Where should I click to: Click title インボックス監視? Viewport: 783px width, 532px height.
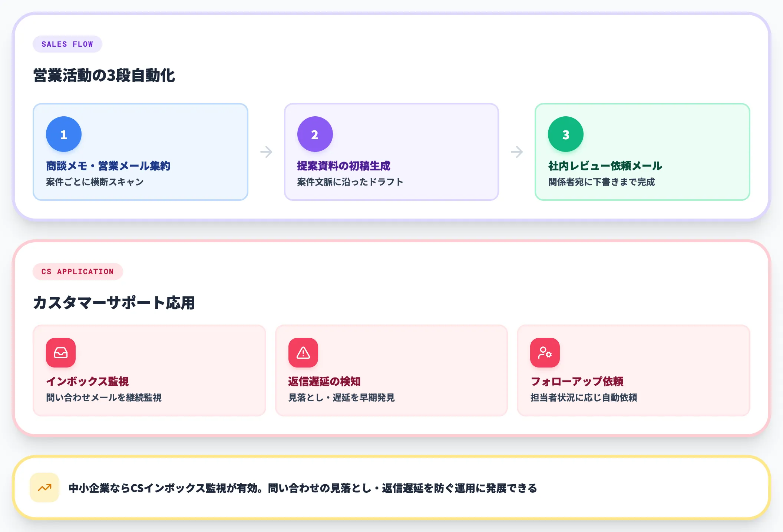(x=87, y=382)
